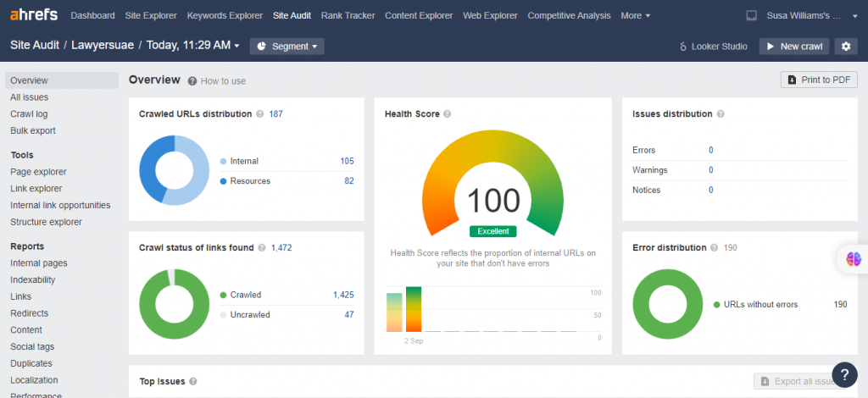Click the Notices count 0
The width and height of the screenshot is (868, 398).
[x=711, y=191]
